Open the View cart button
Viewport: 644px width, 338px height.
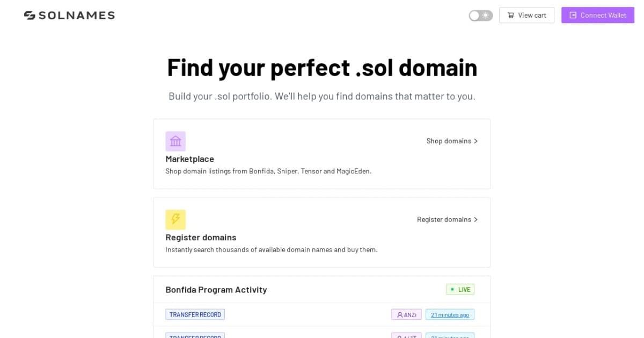pos(526,15)
